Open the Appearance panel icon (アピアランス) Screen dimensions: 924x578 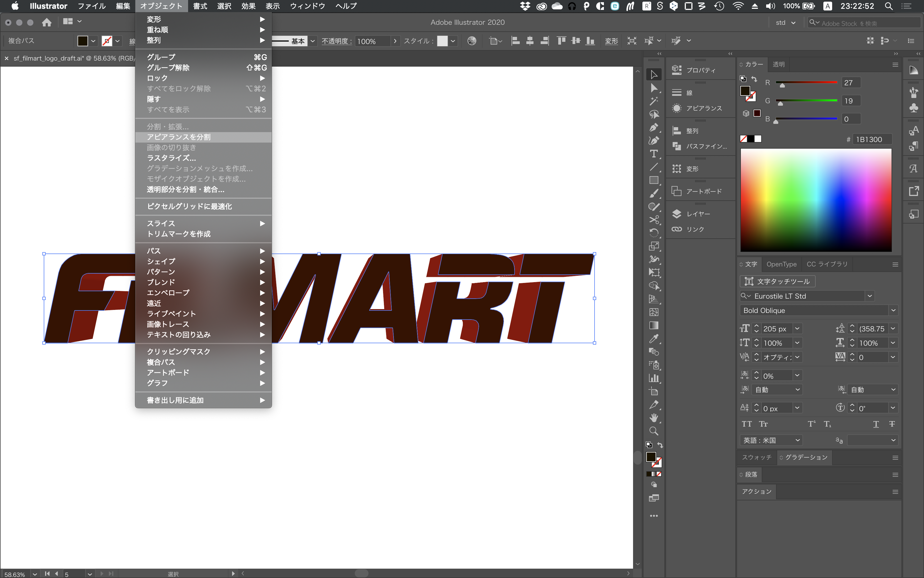pos(676,108)
